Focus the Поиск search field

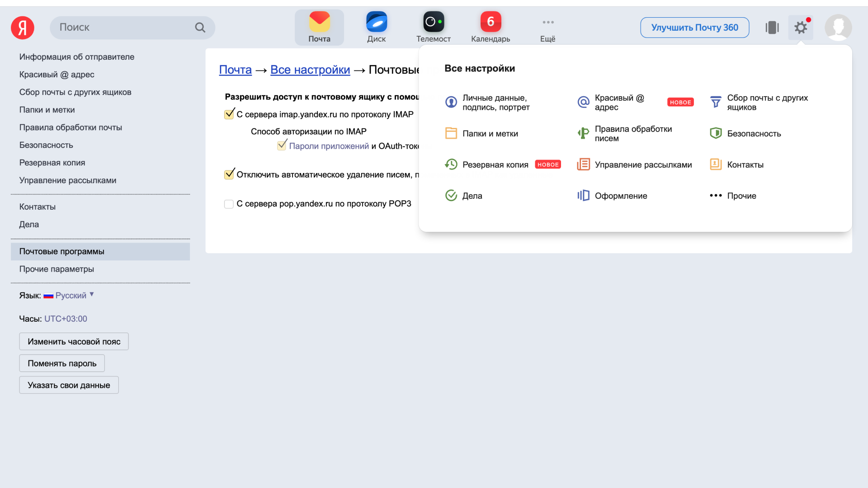point(132,28)
